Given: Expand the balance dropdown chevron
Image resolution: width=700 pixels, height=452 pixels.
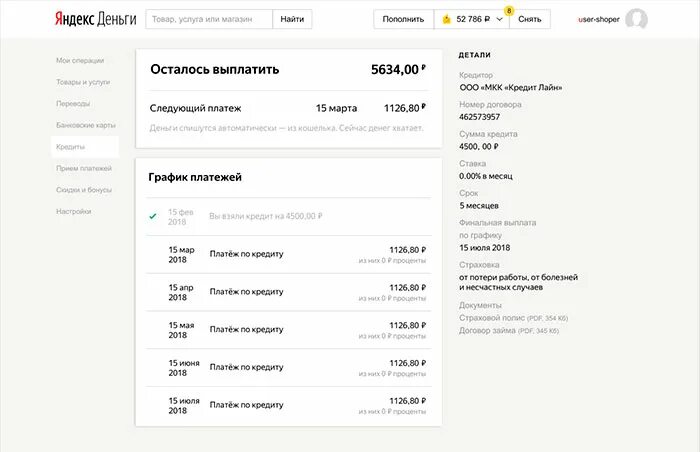Looking at the screenshot, I should (499, 19).
